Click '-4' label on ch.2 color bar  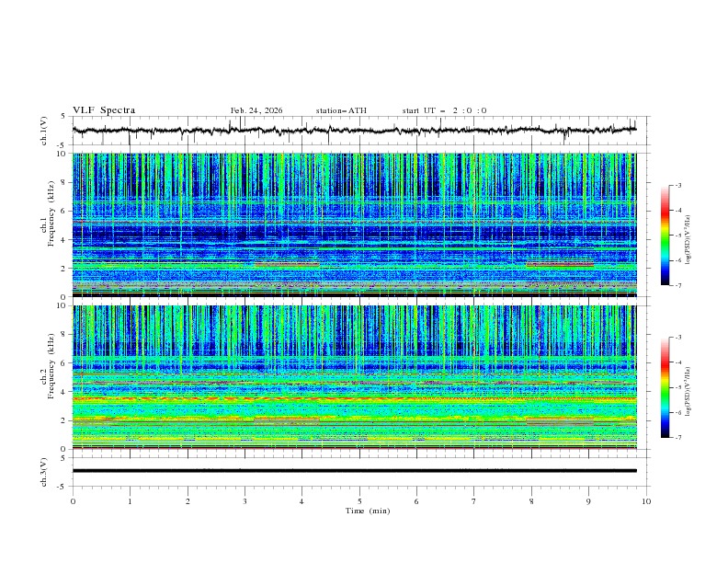point(678,362)
